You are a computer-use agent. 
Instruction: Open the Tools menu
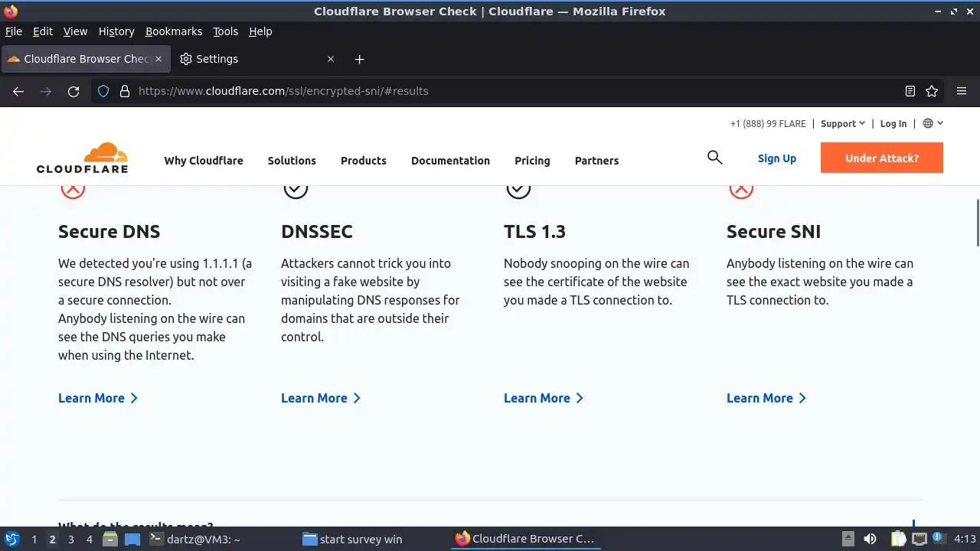click(x=225, y=31)
